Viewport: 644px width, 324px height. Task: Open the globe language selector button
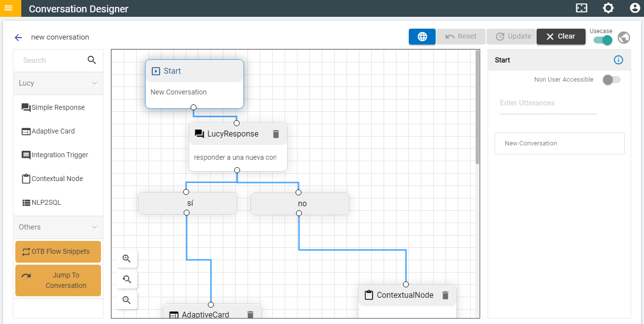(x=422, y=36)
